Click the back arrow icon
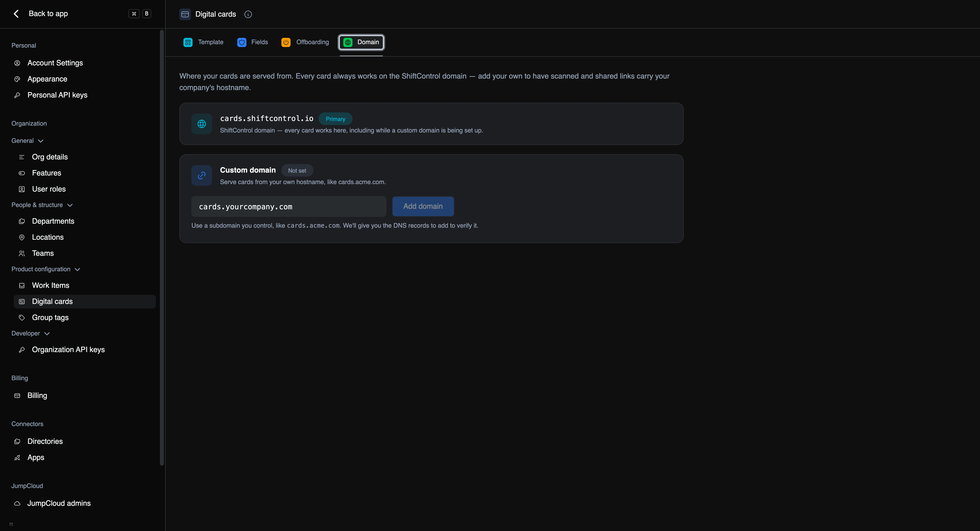Viewport: 980px width, 531px height. click(x=16, y=14)
